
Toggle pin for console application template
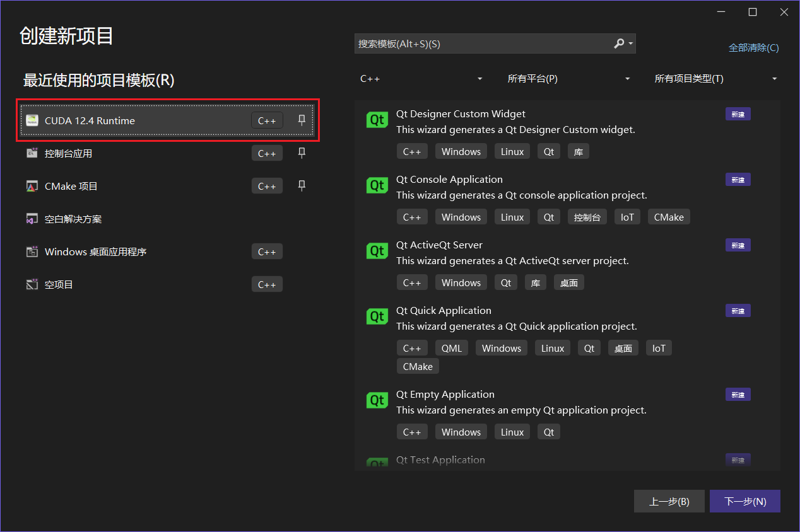[302, 153]
